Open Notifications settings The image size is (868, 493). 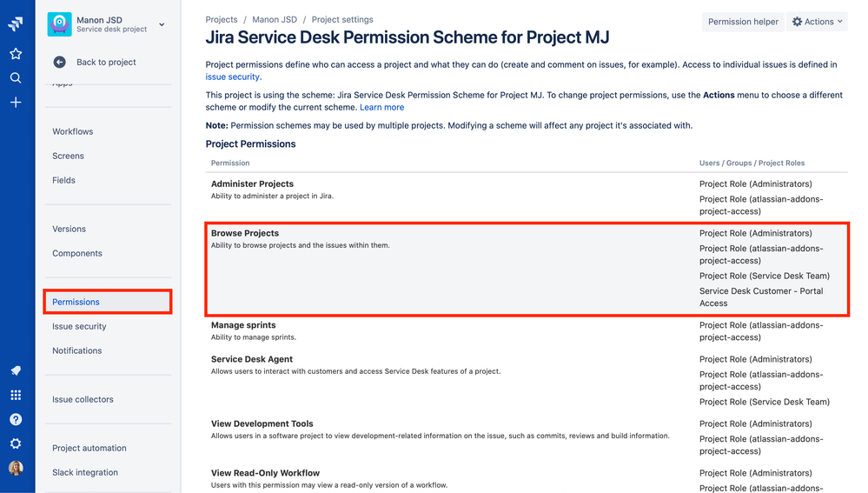tap(77, 350)
